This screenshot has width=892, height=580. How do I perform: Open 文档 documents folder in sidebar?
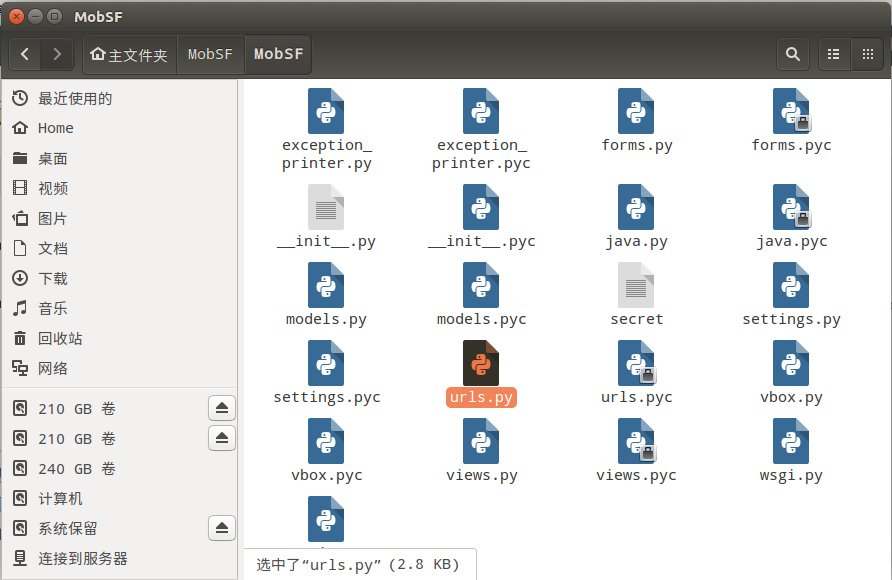pyautogui.click(x=119, y=248)
